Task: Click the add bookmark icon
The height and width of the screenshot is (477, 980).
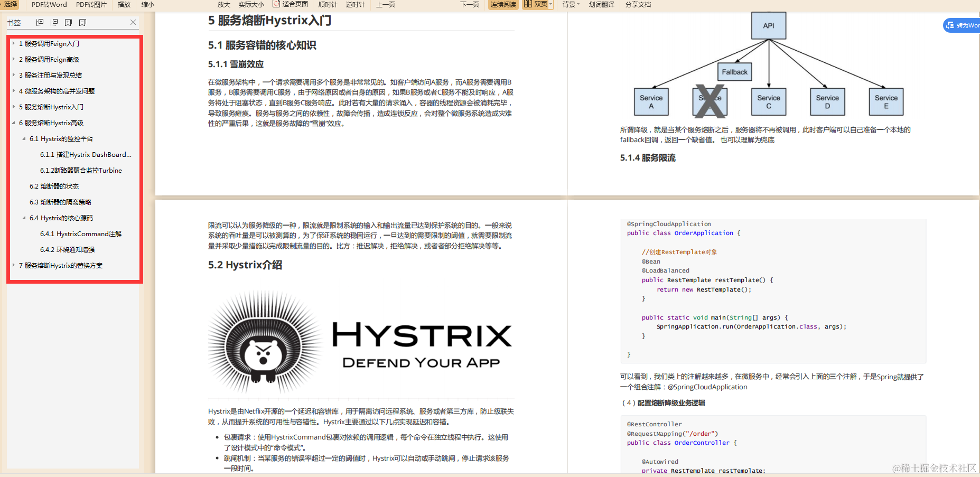Action: pos(68,22)
